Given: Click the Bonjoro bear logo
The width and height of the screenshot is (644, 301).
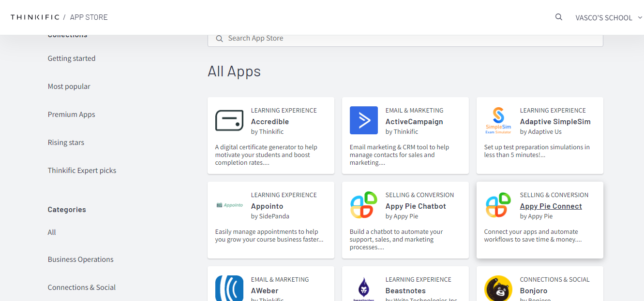Looking at the screenshot, I should [498, 288].
